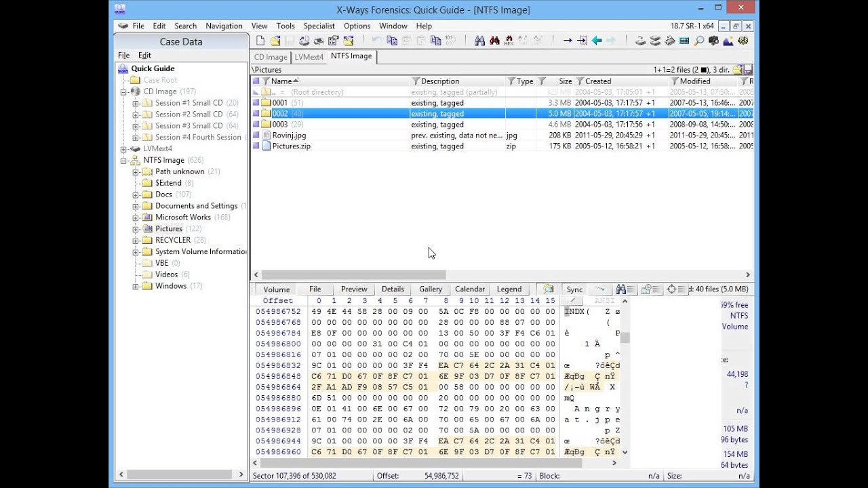This screenshot has width=868, height=488.
Task: Click the blue Back navigation arrow
Action: coord(597,41)
